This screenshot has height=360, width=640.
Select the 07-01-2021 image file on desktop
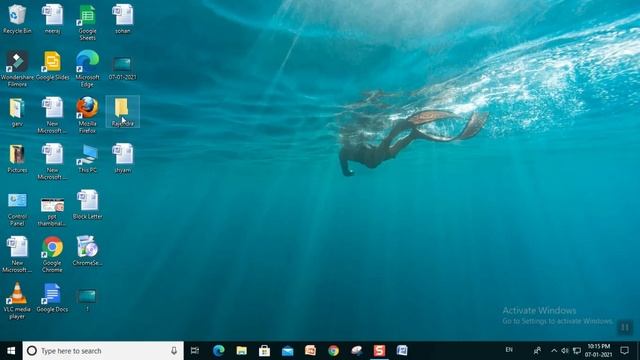coord(122,68)
